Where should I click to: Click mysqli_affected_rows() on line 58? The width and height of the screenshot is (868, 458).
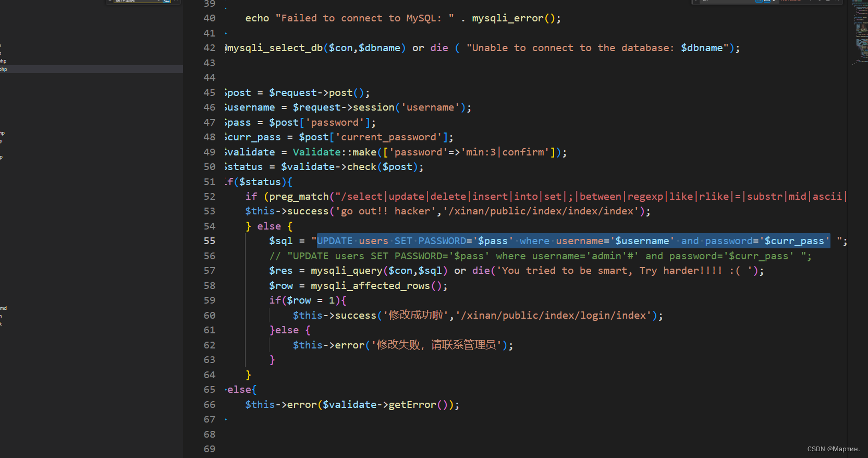point(376,286)
